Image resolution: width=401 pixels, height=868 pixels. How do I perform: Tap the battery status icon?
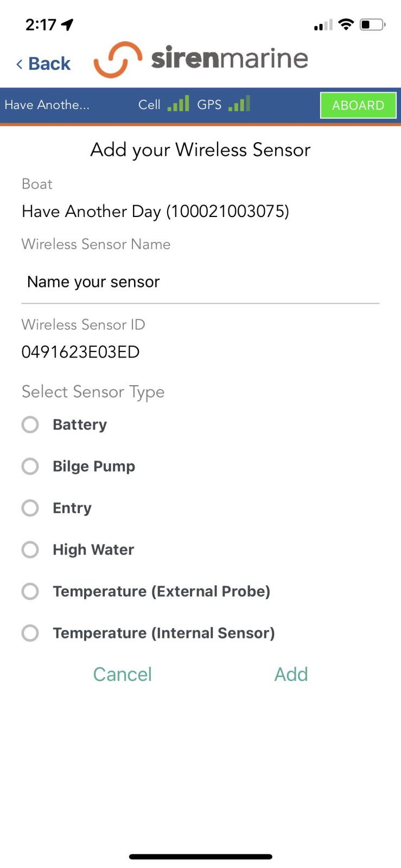pos(372,24)
